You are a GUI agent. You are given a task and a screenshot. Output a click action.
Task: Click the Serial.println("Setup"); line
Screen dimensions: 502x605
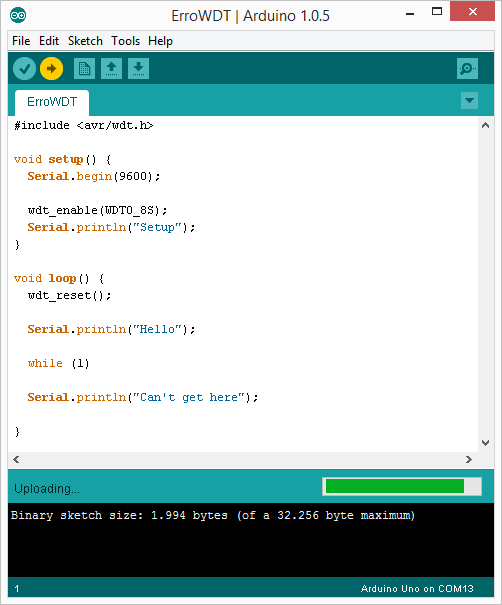(111, 227)
